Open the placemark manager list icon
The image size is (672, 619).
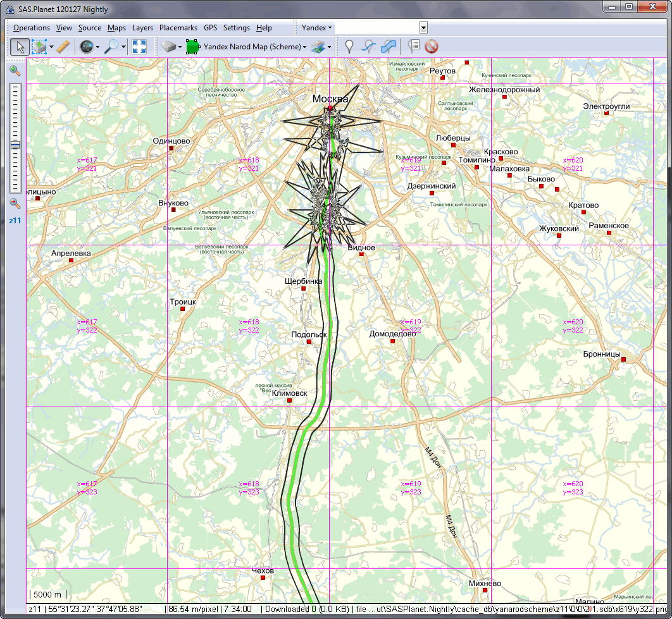(414, 47)
